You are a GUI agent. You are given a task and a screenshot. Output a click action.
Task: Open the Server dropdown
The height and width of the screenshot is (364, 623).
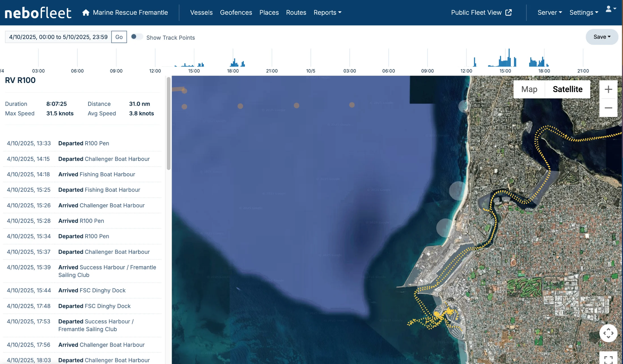(549, 12)
